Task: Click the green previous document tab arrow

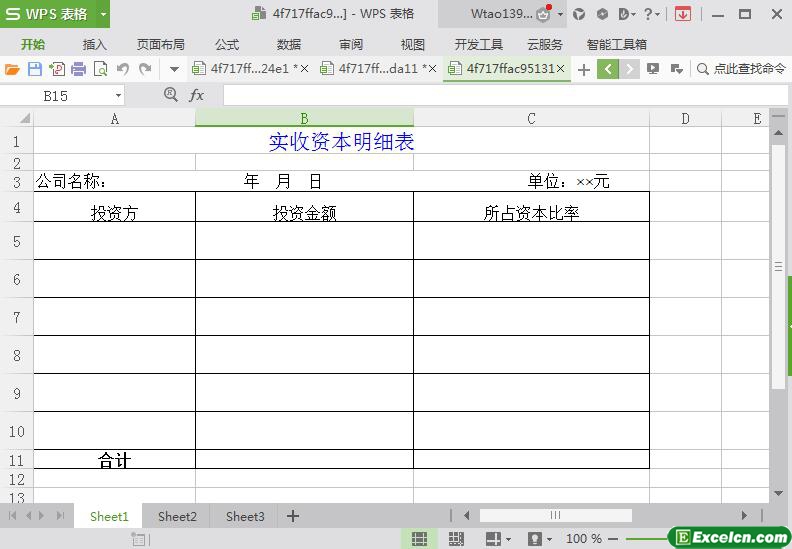Action: click(x=608, y=69)
